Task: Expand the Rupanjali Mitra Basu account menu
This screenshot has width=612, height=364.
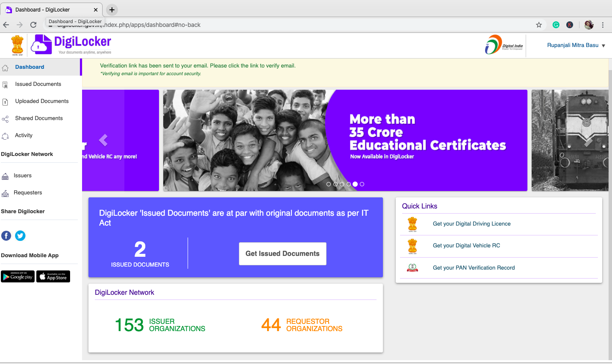Action: [x=576, y=45]
